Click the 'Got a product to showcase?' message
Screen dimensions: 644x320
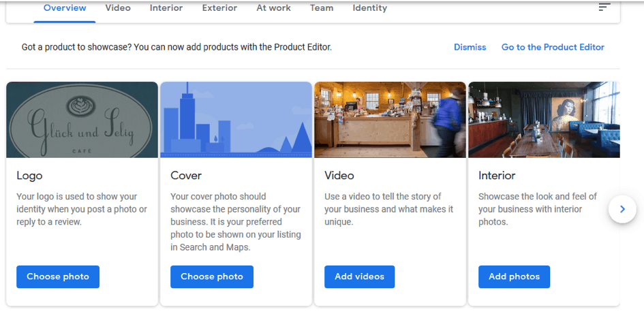(177, 47)
